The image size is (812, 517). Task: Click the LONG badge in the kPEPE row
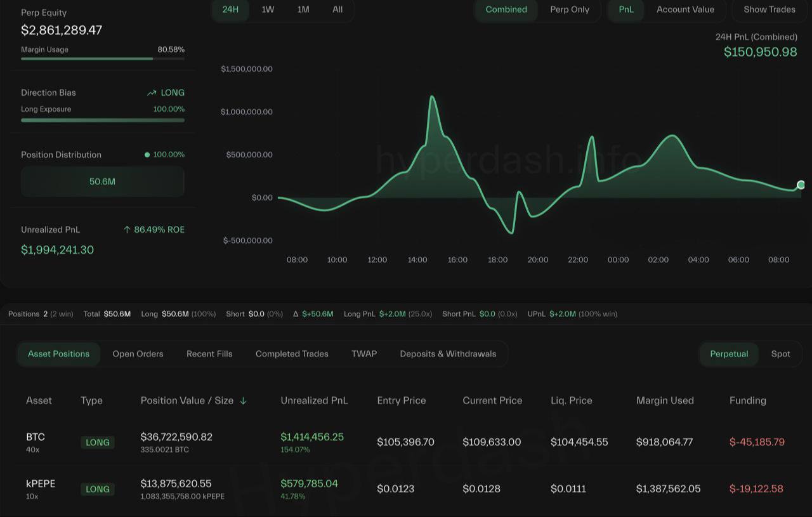coord(98,489)
